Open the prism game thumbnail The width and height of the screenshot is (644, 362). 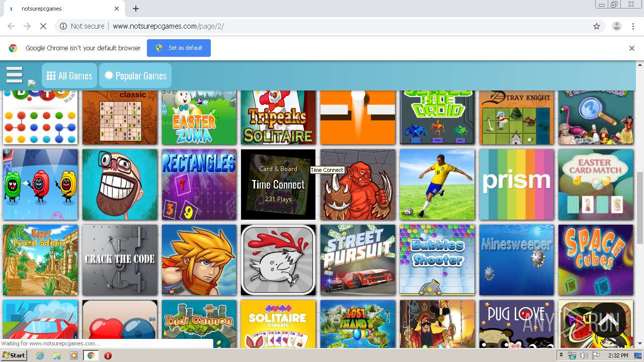(517, 185)
